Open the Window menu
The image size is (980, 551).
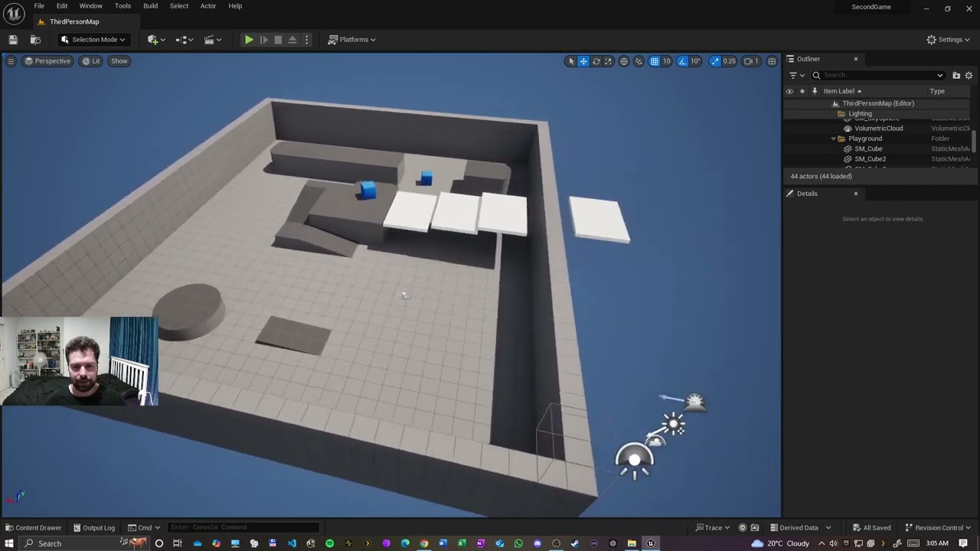coord(91,6)
